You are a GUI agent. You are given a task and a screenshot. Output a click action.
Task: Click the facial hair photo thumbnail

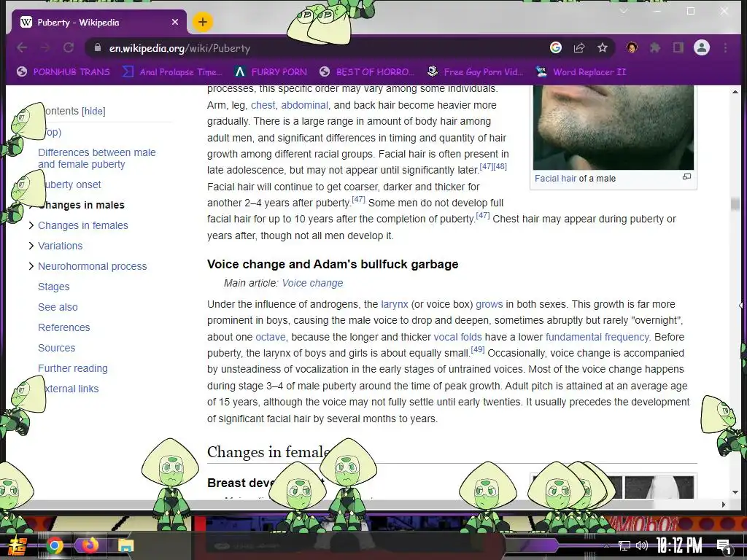(613, 128)
